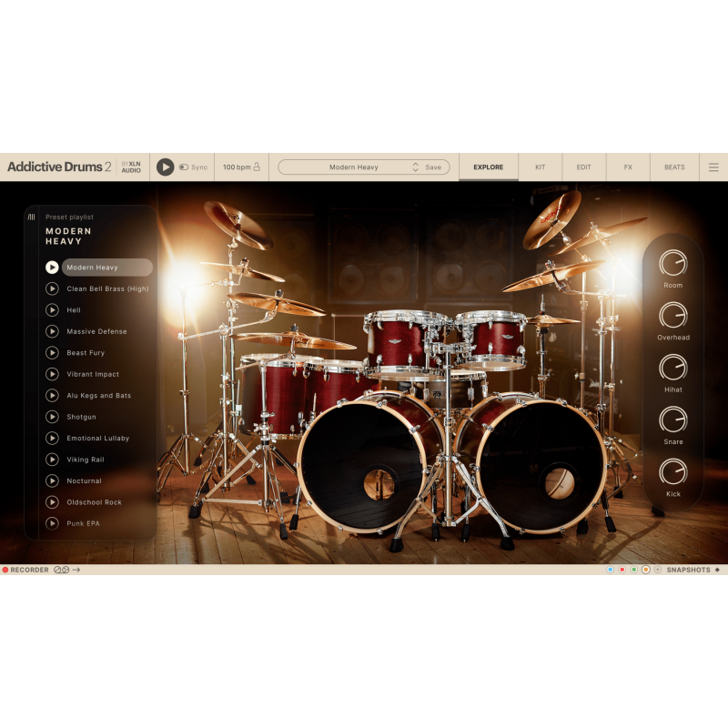The width and height of the screenshot is (728, 728).
Task: Click the arrow next to the Recorder icons
Action: tap(76, 570)
